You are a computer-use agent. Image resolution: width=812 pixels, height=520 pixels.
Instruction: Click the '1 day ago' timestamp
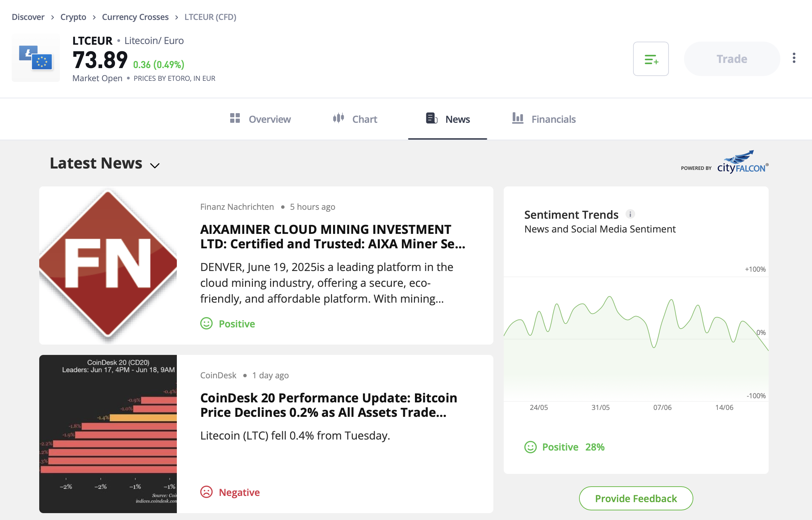pos(270,375)
